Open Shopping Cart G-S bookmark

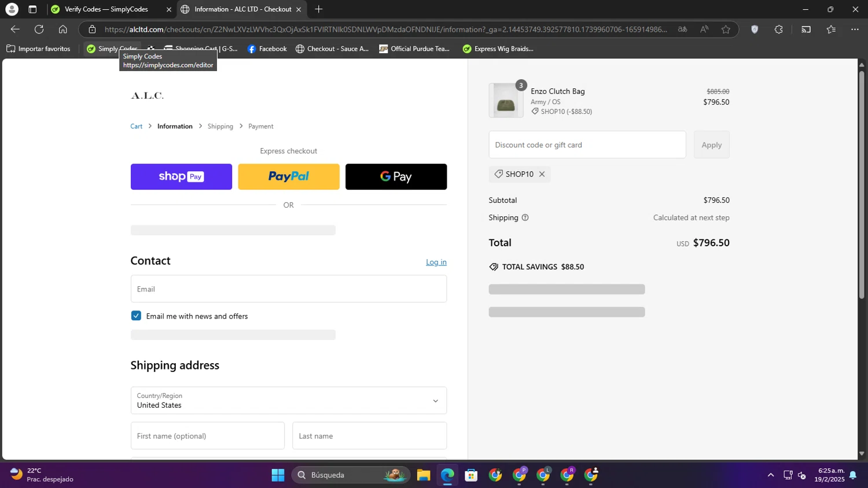click(201, 49)
